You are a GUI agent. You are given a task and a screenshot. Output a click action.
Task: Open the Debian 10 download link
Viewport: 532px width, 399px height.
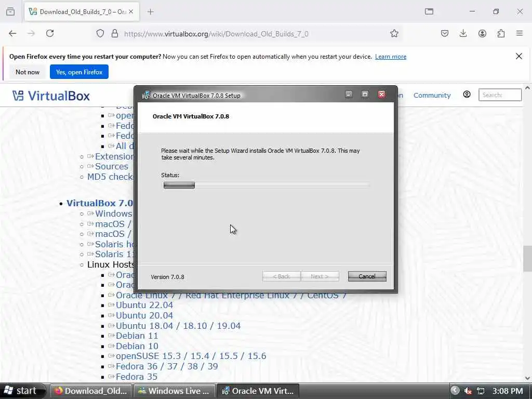[137, 346]
